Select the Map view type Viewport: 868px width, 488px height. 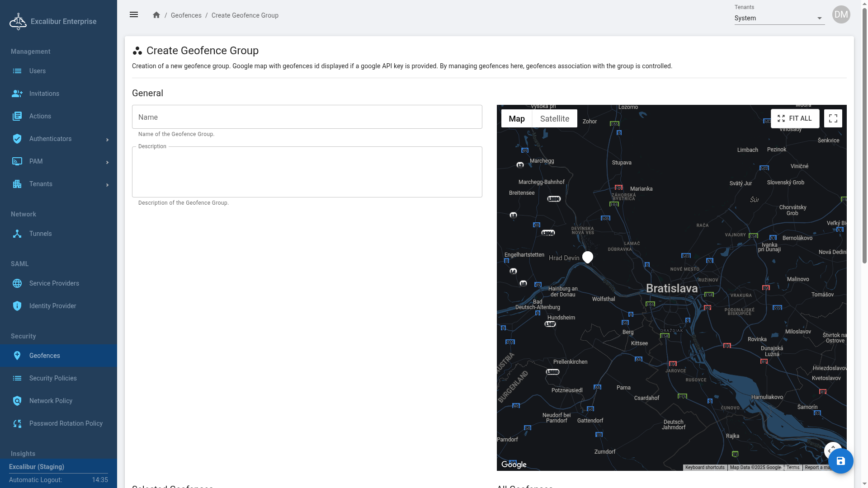pyautogui.click(x=516, y=118)
